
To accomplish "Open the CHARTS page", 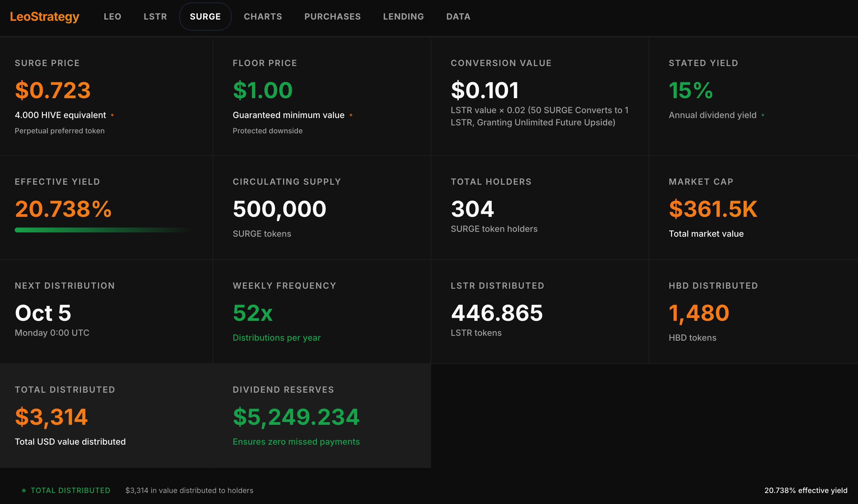I will point(263,16).
